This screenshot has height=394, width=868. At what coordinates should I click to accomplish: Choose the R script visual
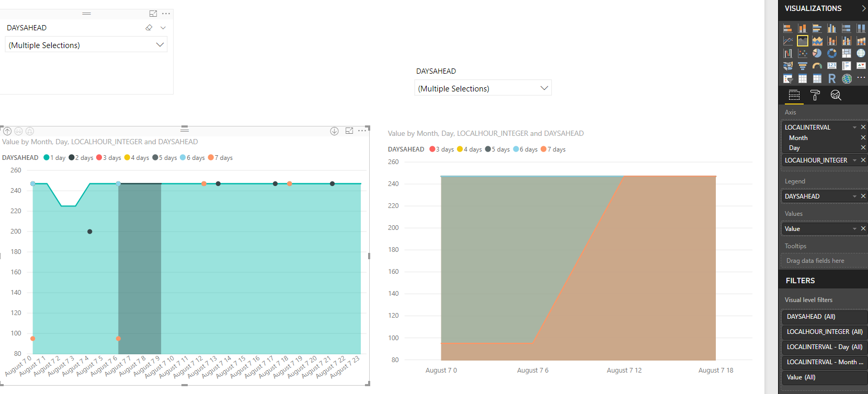(x=831, y=79)
